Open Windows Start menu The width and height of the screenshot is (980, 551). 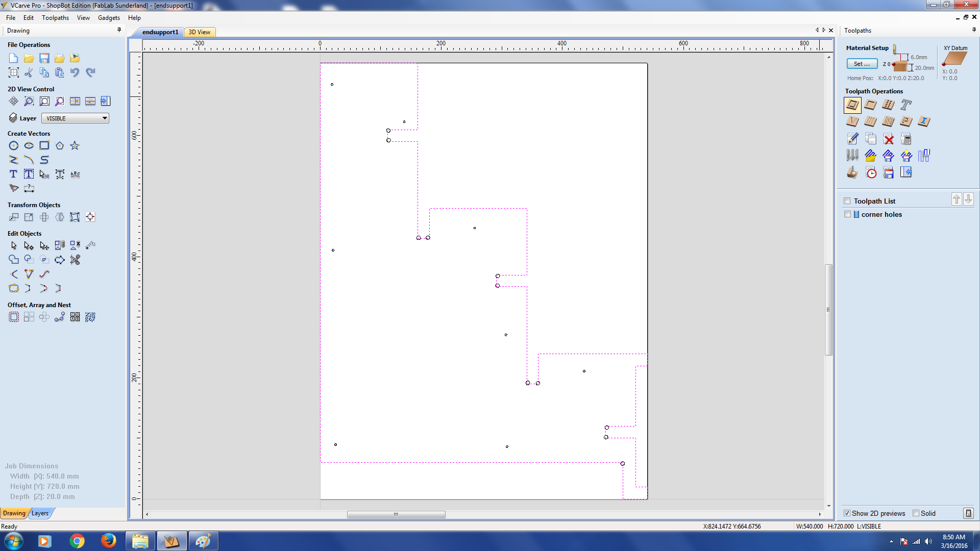[14, 541]
